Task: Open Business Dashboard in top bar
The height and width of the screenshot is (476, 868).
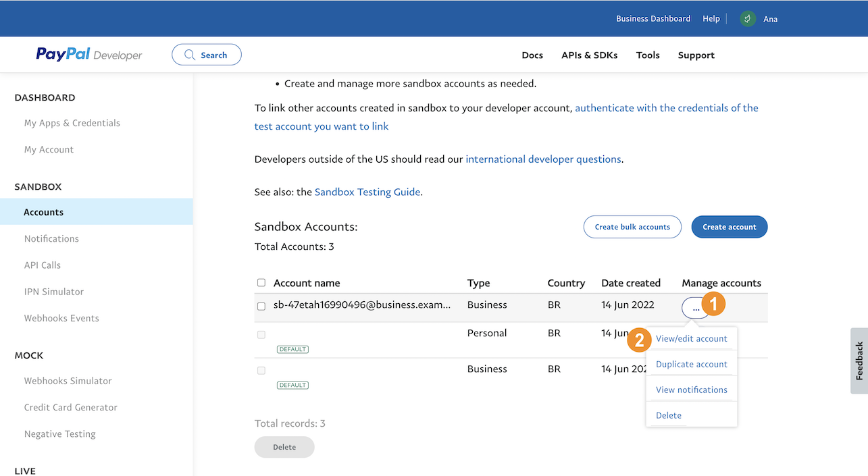Action: pyautogui.click(x=653, y=19)
